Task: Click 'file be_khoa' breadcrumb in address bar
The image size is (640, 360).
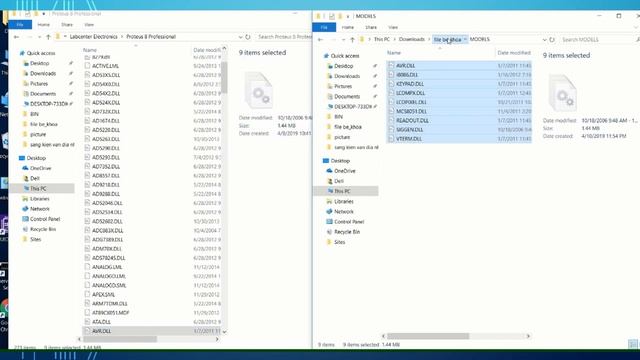Action: pyautogui.click(x=447, y=40)
